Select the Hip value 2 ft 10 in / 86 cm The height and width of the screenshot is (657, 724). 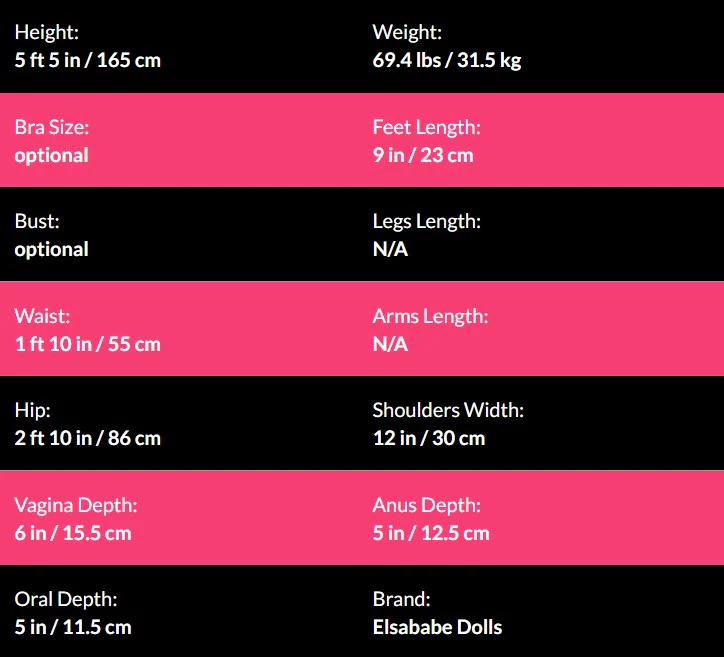click(87, 438)
